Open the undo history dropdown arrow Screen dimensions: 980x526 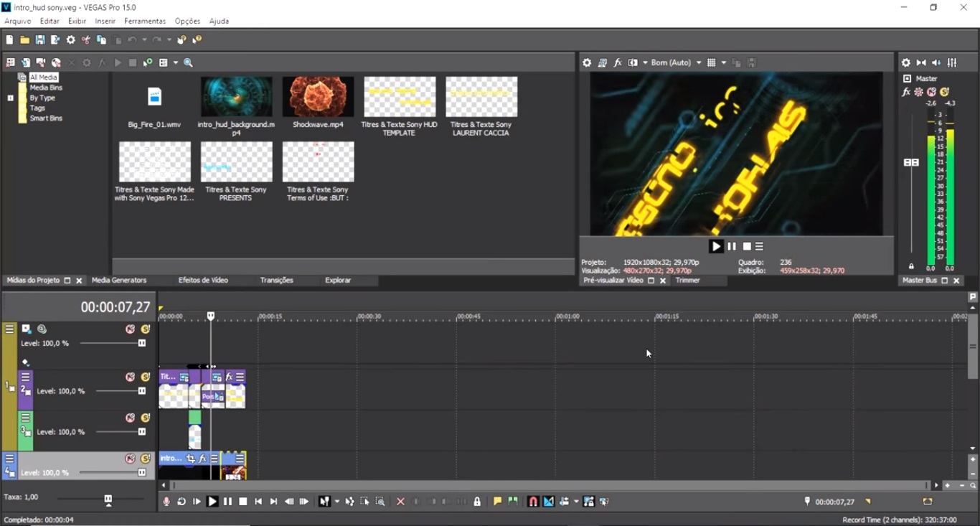pyautogui.click(x=144, y=40)
